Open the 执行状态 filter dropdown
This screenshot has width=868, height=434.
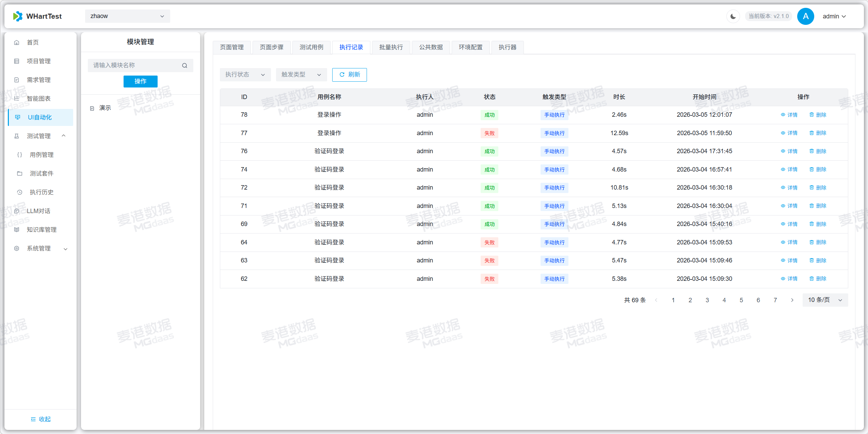[x=245, y=75]
